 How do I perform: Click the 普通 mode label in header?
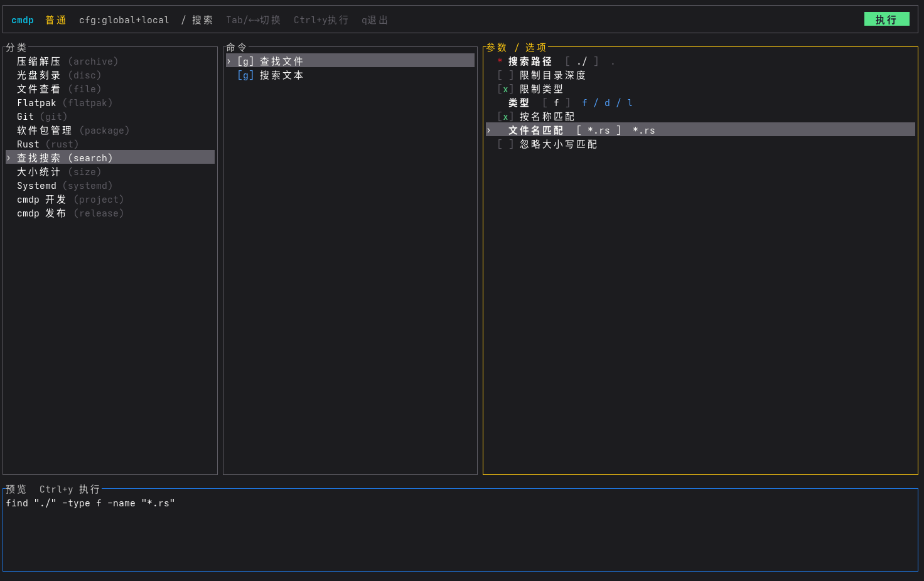tap(56, 20)
